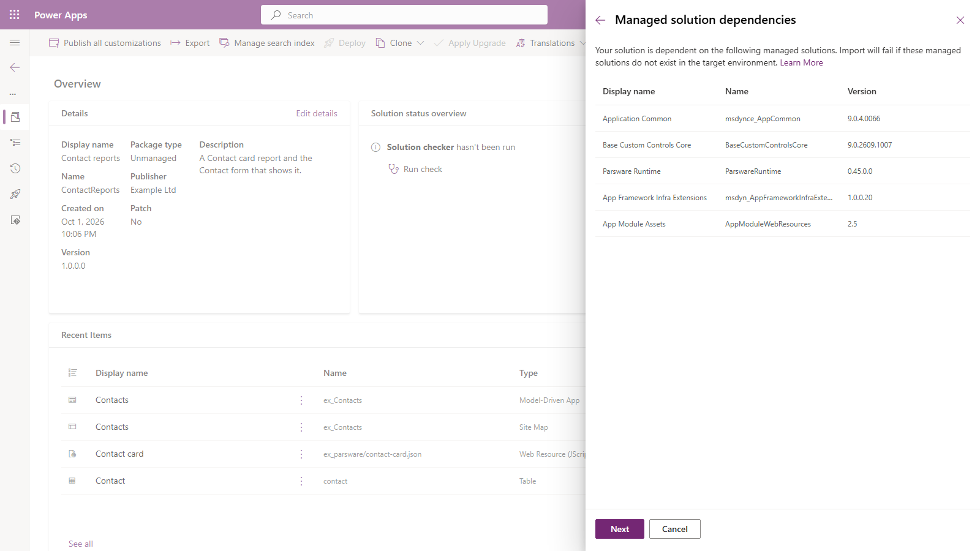Screen dimensions: 980x551
Task: Click Publish all customizations
Action: tap(105, 43)
